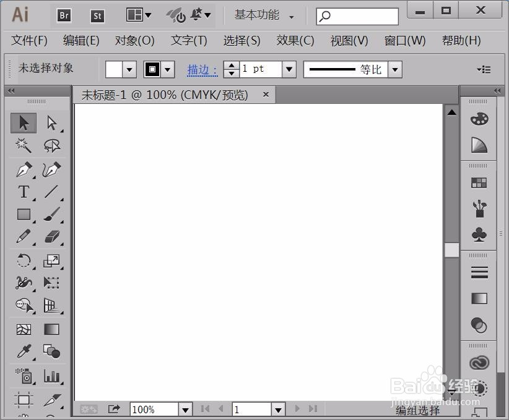Open the Brushes panel
Image resolution: width=509 pixels, height=420 pixels.
coord(479,208)
